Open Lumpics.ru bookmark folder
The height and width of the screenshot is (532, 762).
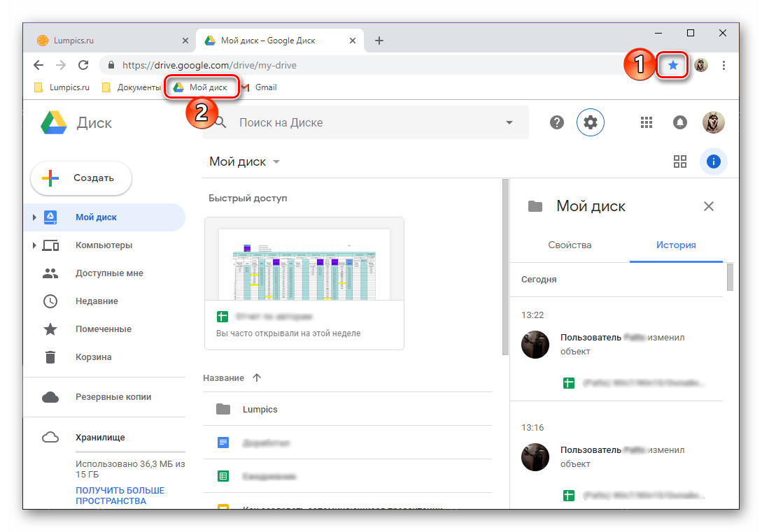(x=62, y=87)
